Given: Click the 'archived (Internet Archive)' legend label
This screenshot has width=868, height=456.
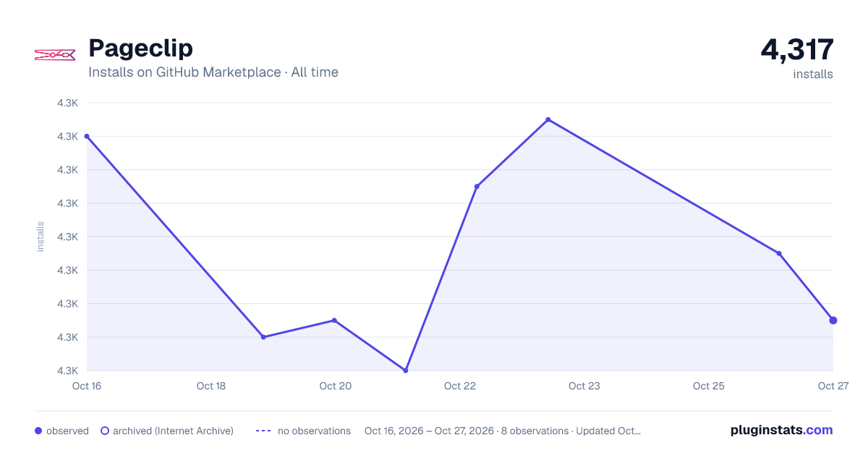Looking at the screenshot, I should coord(173,431).
